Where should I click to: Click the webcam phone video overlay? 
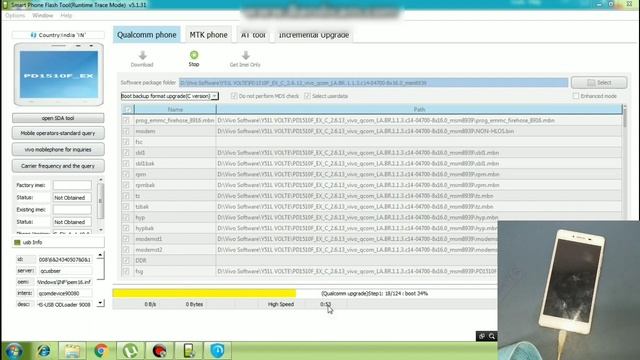pos(569,290)
